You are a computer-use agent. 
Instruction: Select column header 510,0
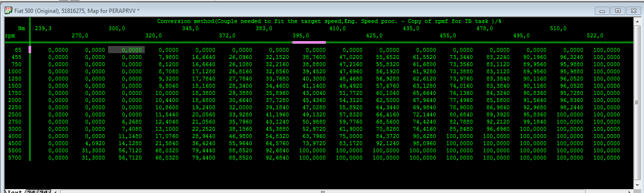(558, 28)
